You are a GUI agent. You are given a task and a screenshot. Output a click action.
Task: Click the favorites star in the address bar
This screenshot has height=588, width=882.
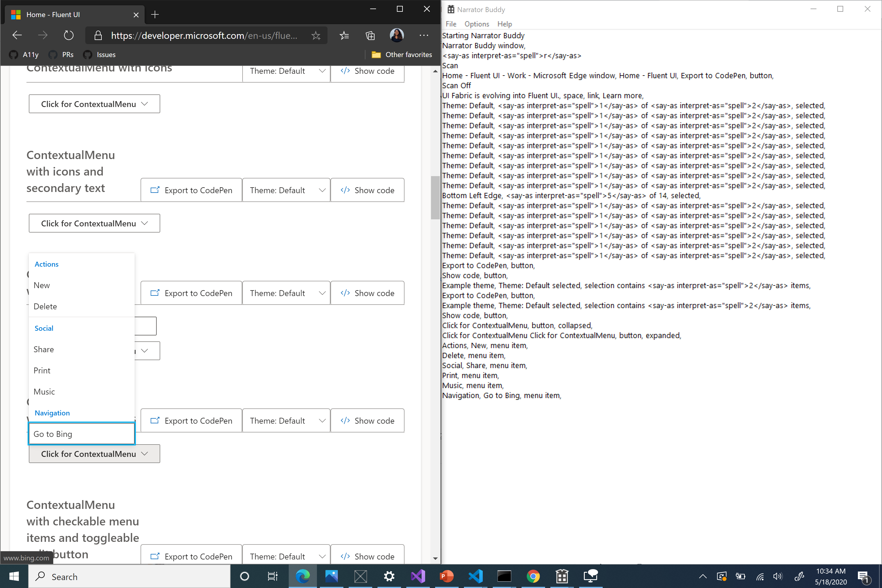316,35
